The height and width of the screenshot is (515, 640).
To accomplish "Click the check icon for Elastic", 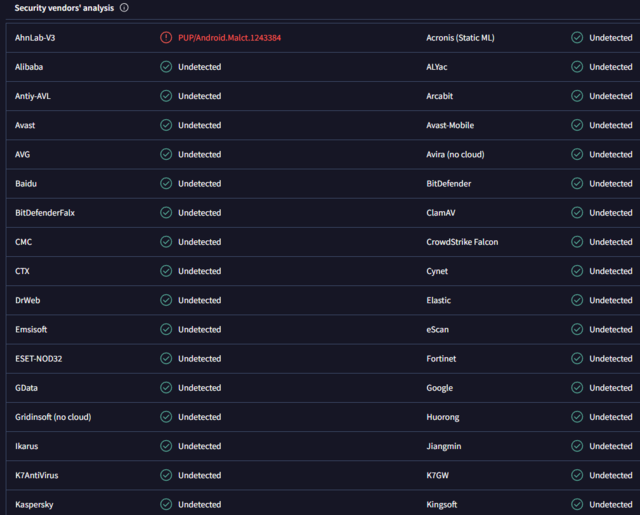I will point(577,300).
